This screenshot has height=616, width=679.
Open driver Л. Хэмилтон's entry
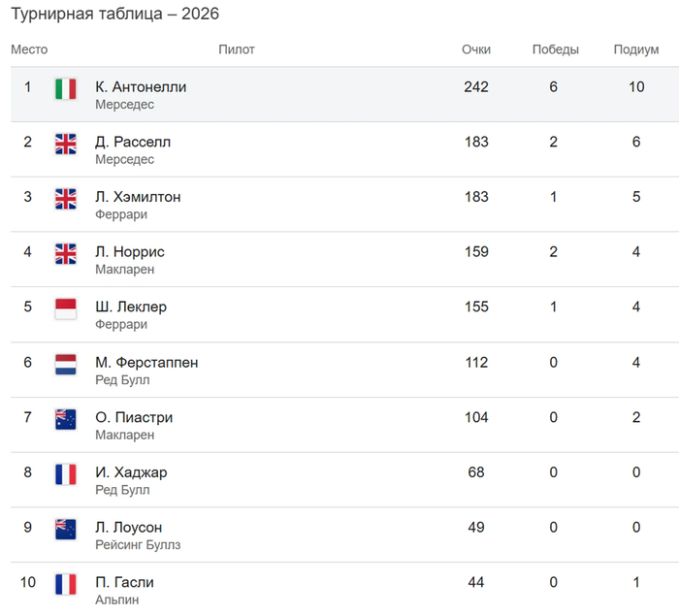coord(138,197)
